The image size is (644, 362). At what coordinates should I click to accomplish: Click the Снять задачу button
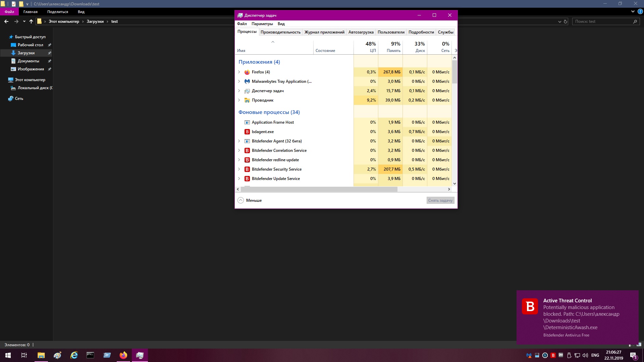coord(440,200)
